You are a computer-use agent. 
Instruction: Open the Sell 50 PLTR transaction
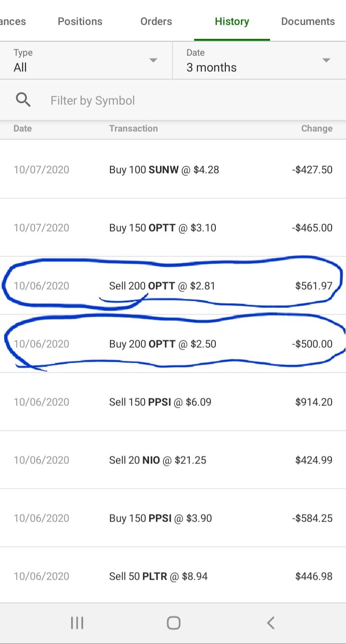pos(173,576)
